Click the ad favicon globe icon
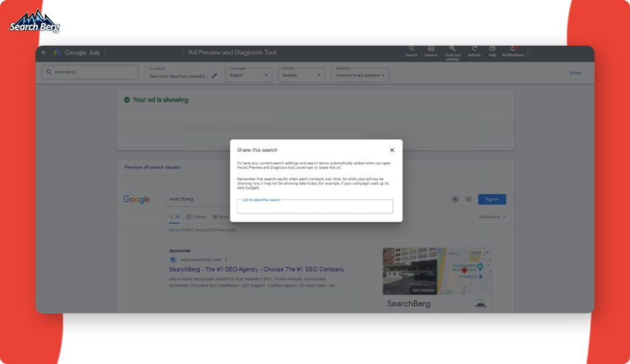The image size is (630, 364). tap(173, 260)
